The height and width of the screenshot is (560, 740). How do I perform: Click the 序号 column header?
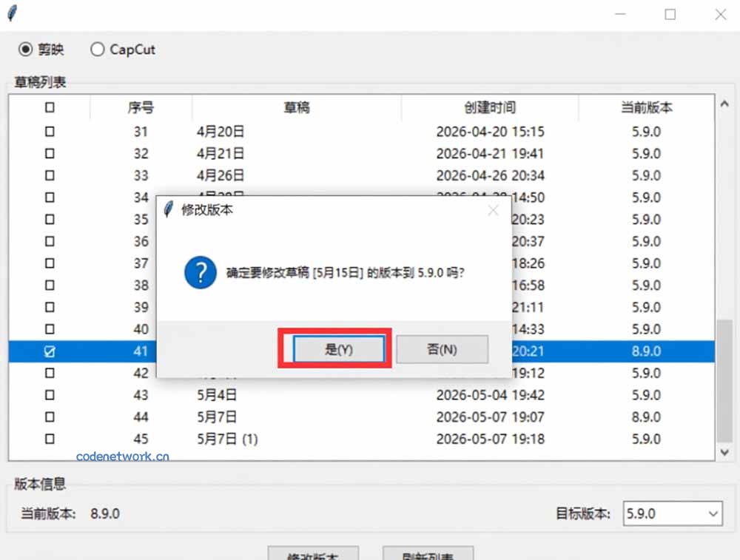(x=141, y=107)
